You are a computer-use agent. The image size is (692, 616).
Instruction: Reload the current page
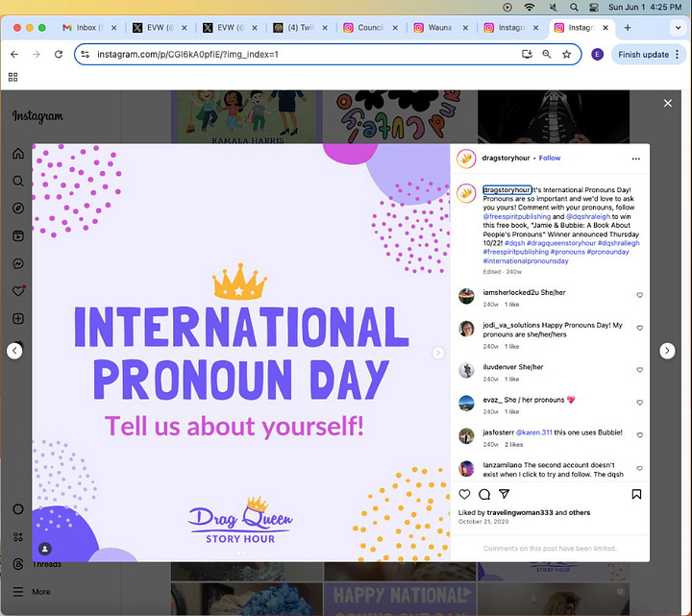tap(59, 54)
